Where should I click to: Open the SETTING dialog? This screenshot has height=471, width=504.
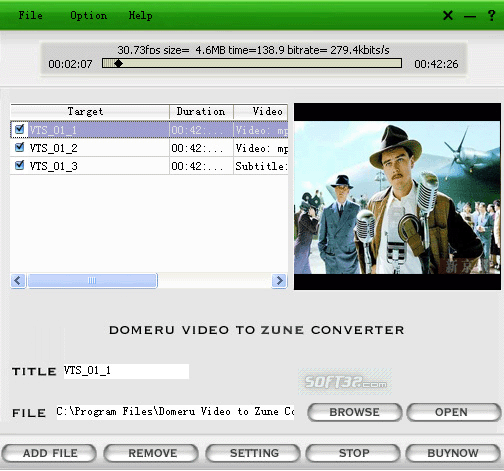coord(253,453)
